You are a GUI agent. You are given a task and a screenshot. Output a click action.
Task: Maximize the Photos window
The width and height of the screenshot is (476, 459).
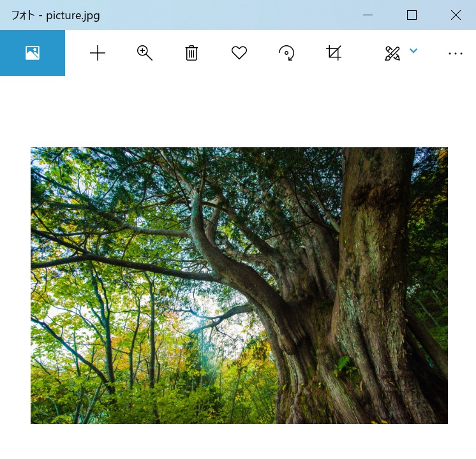[412, 15]
